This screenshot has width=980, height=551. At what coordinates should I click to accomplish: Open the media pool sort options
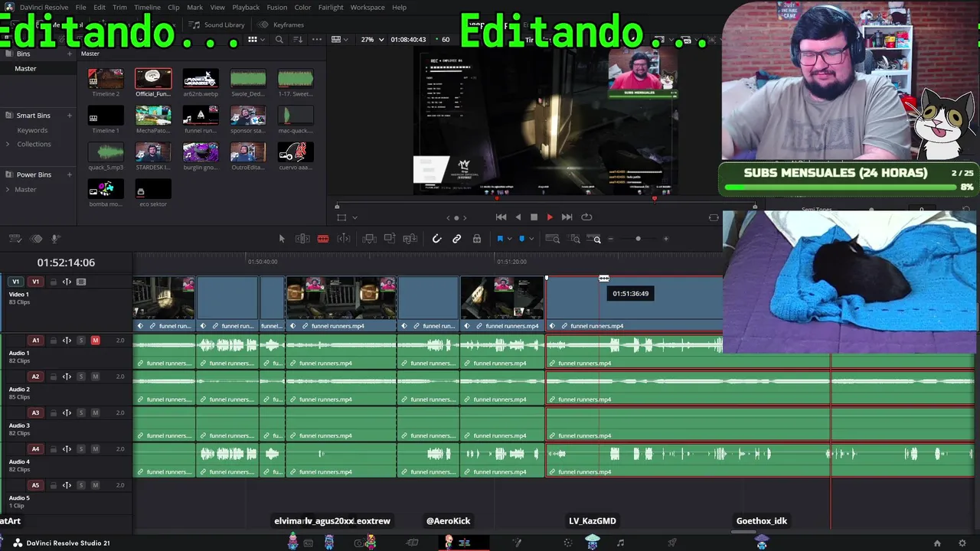299,40
